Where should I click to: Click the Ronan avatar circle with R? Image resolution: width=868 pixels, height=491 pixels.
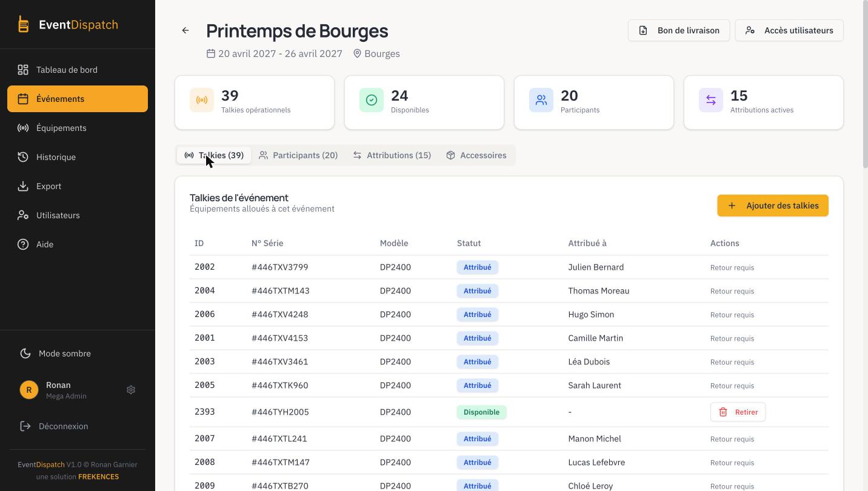pos(29,390)
